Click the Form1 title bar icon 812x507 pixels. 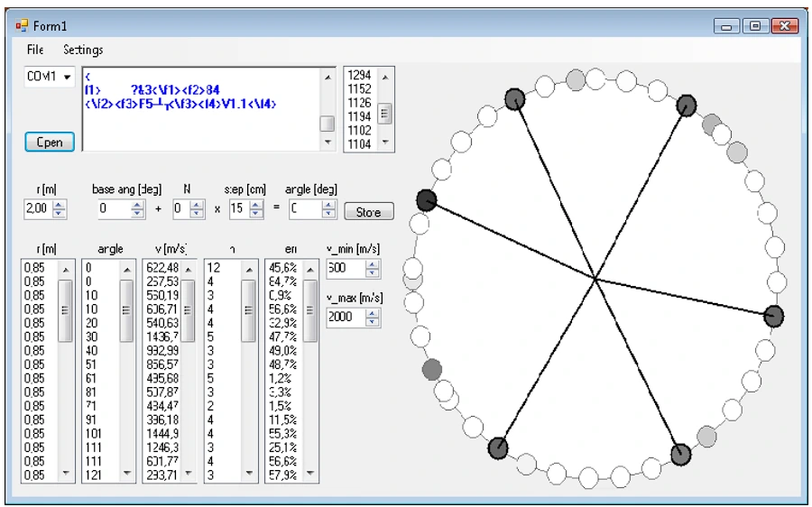(22, 26)
